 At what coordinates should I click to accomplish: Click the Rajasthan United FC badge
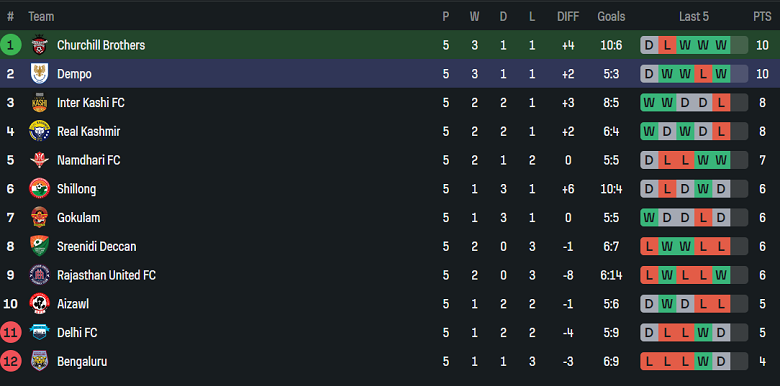39,275
